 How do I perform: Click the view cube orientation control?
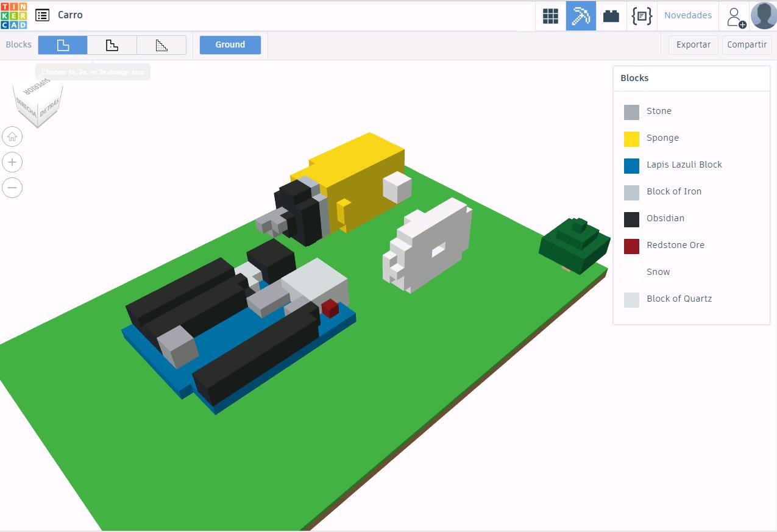pyautogui.click(x=38, y=104)
